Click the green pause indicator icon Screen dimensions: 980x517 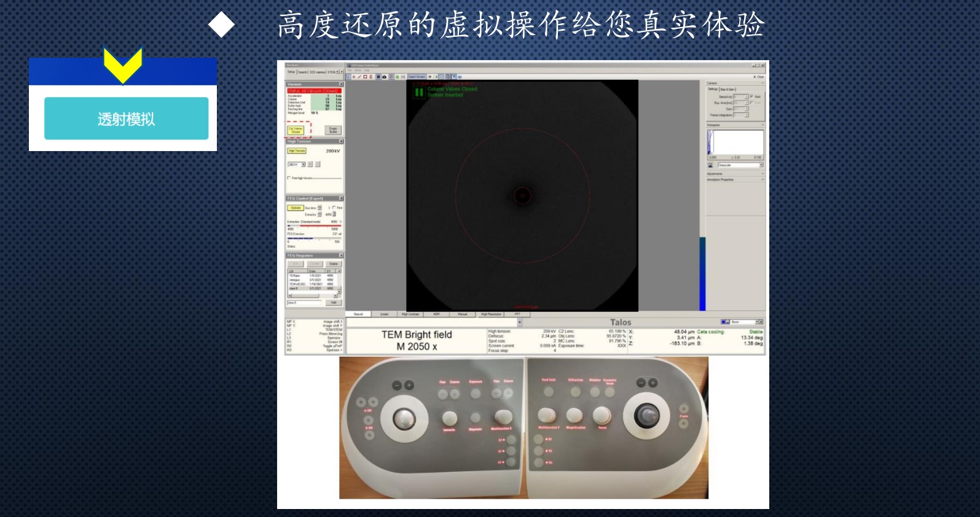(x=419, y=92)
